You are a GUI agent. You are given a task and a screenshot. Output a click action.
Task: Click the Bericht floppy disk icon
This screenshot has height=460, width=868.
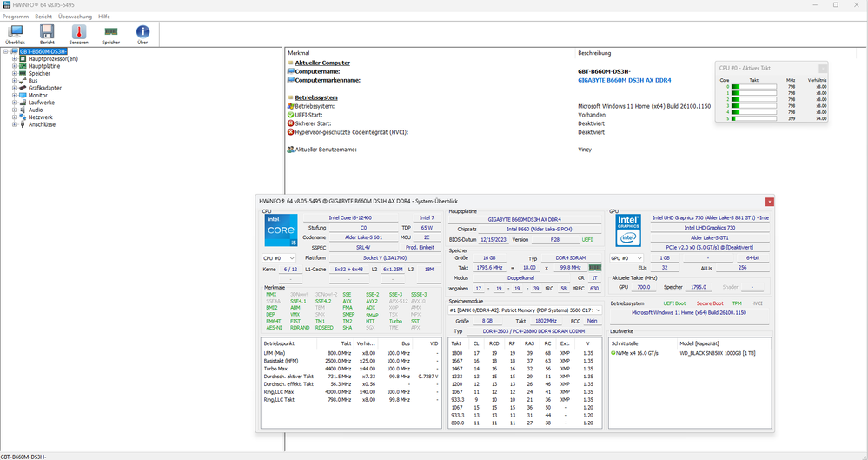pyautogui.click(x=47, y=32)
